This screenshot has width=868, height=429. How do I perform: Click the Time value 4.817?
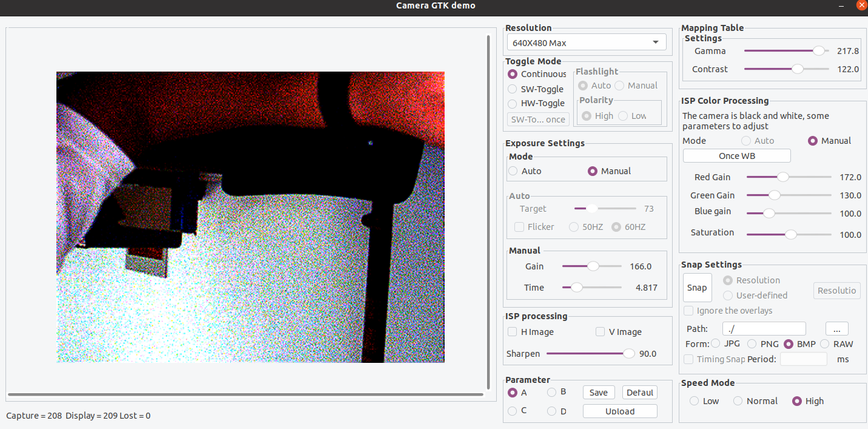click(x=647, y=288)
